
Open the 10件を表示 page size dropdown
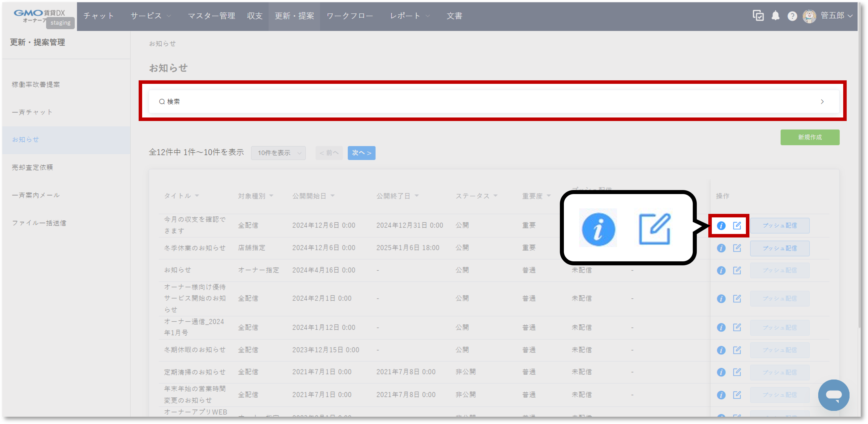pos(278,153)
